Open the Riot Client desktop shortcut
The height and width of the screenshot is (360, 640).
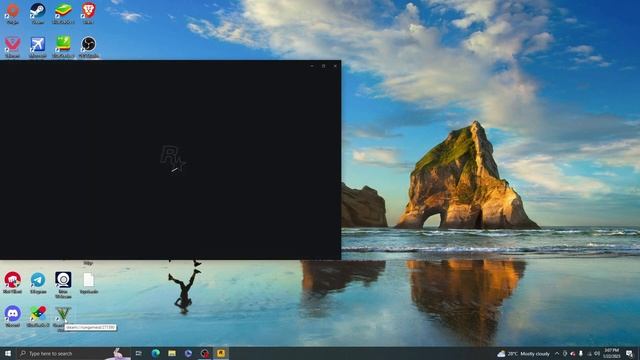[12, 282]
